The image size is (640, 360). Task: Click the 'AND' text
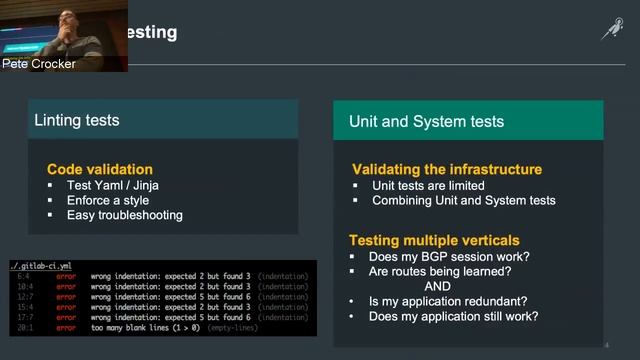tap(437, 286)
